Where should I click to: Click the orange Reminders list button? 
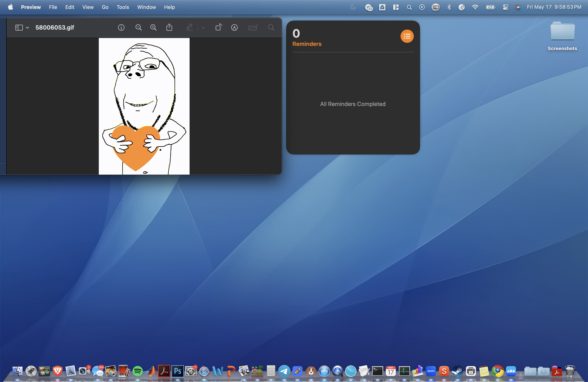tap(407, 36)
